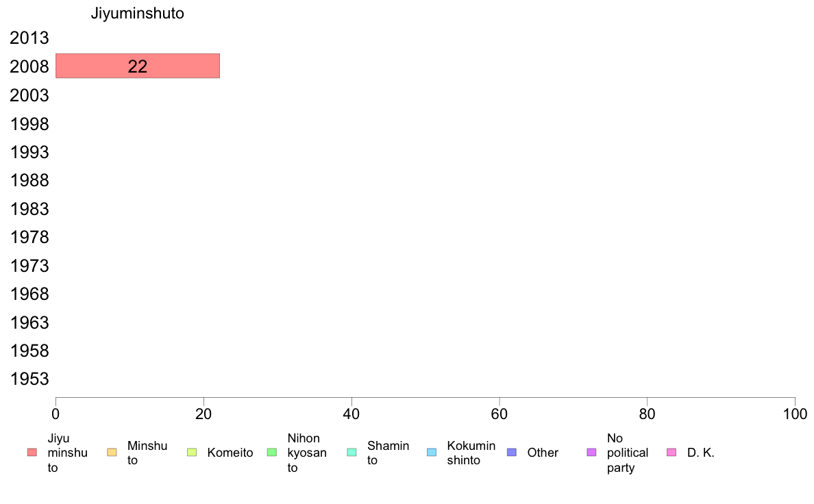The width and height of the screenshot is (814, 504).
Task: Click the Other legend text label
Action: 543,453
